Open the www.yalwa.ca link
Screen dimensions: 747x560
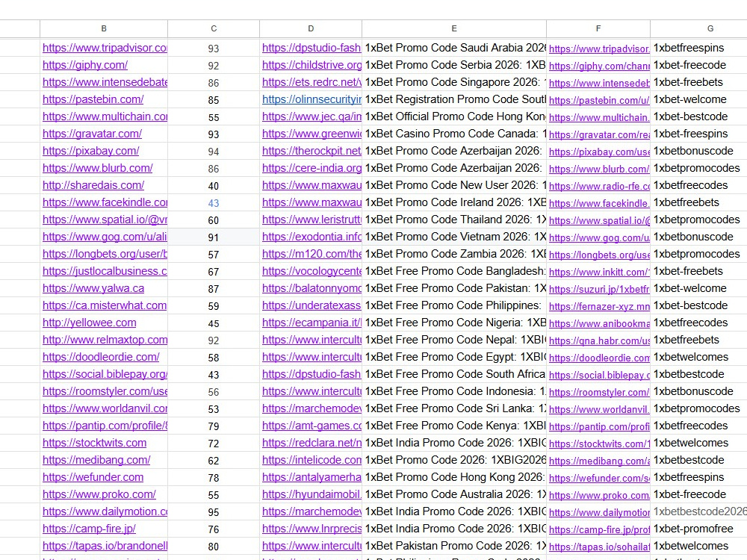pyautogui.click(x=93, y=288)
